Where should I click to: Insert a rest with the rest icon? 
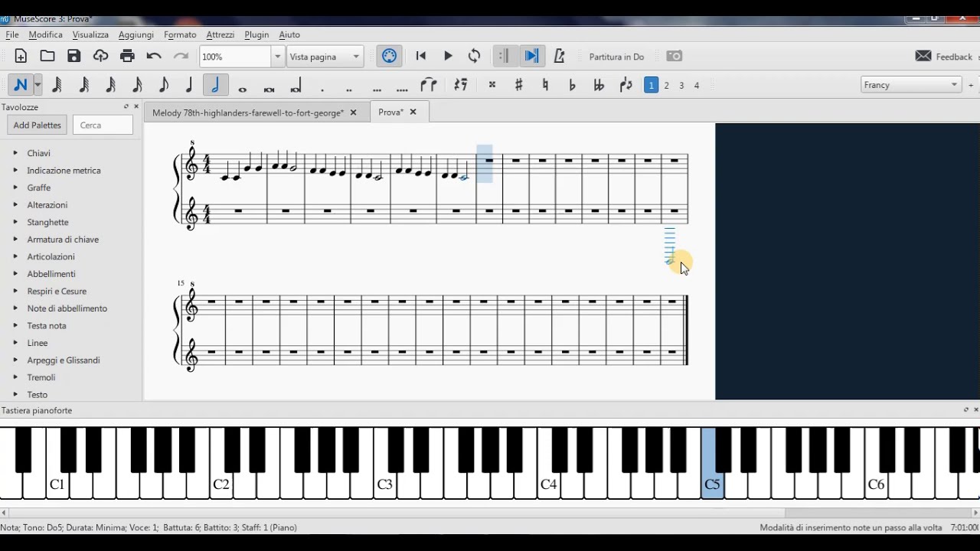[x=460, y=85]
